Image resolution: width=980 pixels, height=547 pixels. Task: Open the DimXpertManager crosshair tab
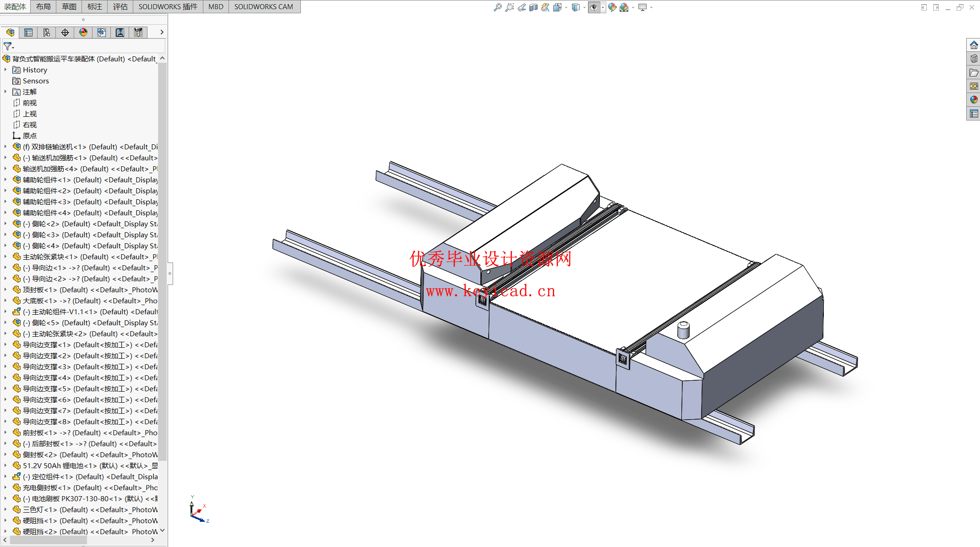point(65,32)
